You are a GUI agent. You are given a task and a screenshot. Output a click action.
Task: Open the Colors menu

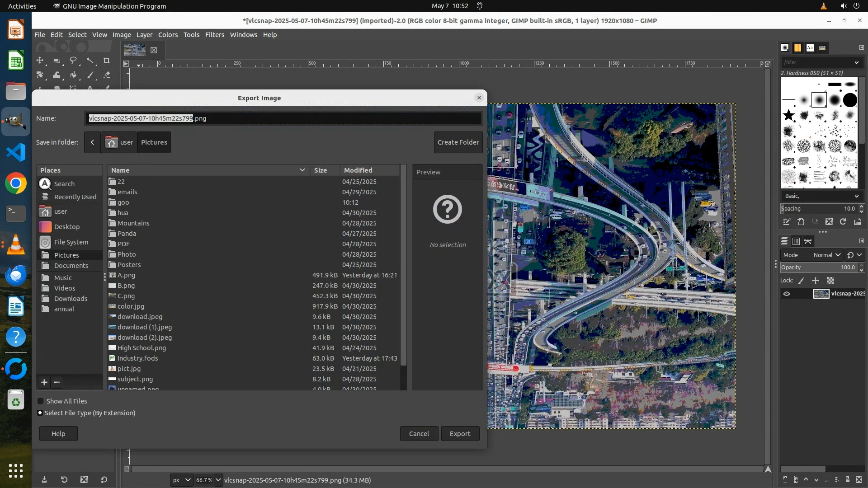click(x=168, y=35)
